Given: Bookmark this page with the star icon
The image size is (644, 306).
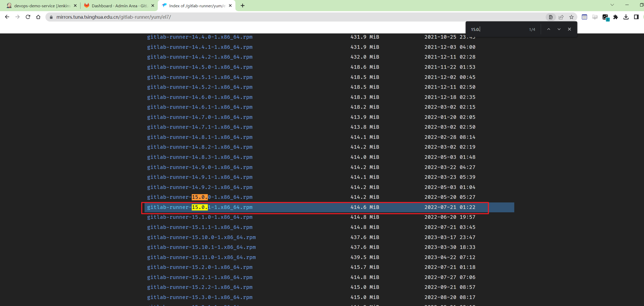Looking at the screenshot, I should pyautogui.click(x=571, y=17).
